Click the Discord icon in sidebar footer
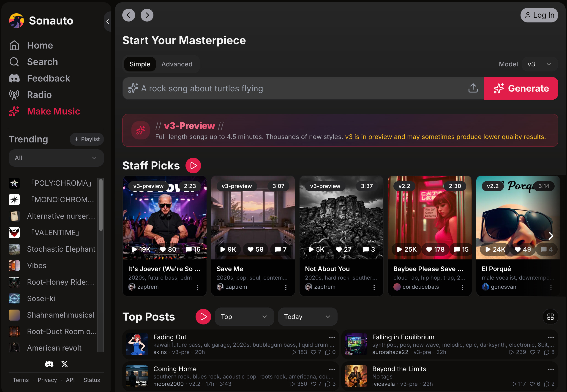The width and height of the screenshot is (567, 392). tap(49, 364)
